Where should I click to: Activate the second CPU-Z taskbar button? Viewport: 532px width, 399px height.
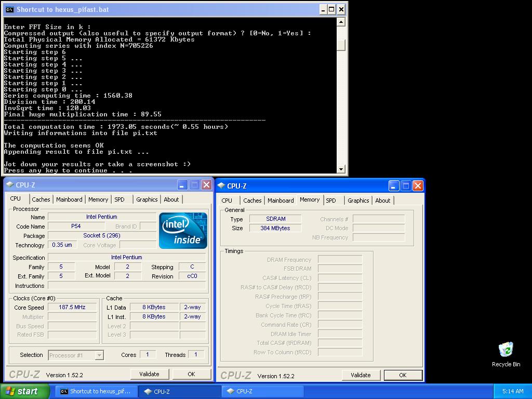[262, 391]
